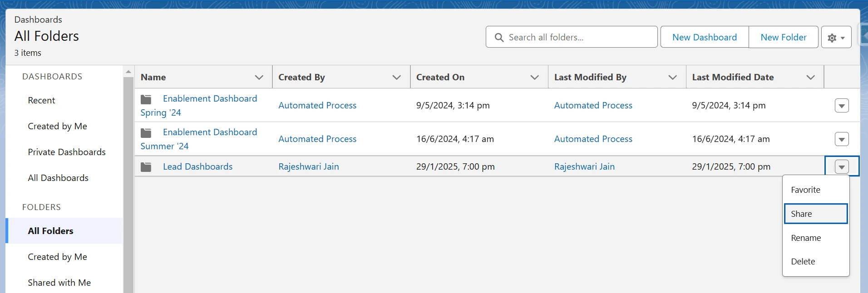The image size is (868, 293).
Task: Open row actions for Enablement Dashboard Summer '24
Action: (x=841, y=139)
